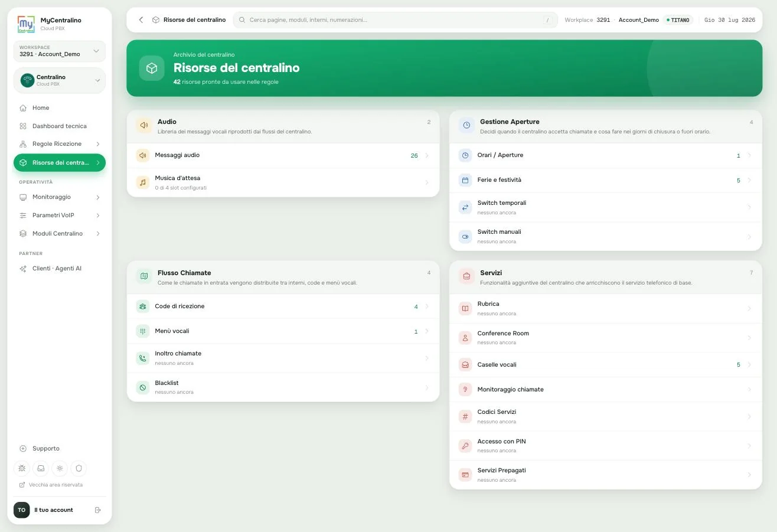Image resolution: width=777 pixels, height=532 pixels.
Task: Click the Blacklist blocked icon
Action: click(x=143, y=387)
